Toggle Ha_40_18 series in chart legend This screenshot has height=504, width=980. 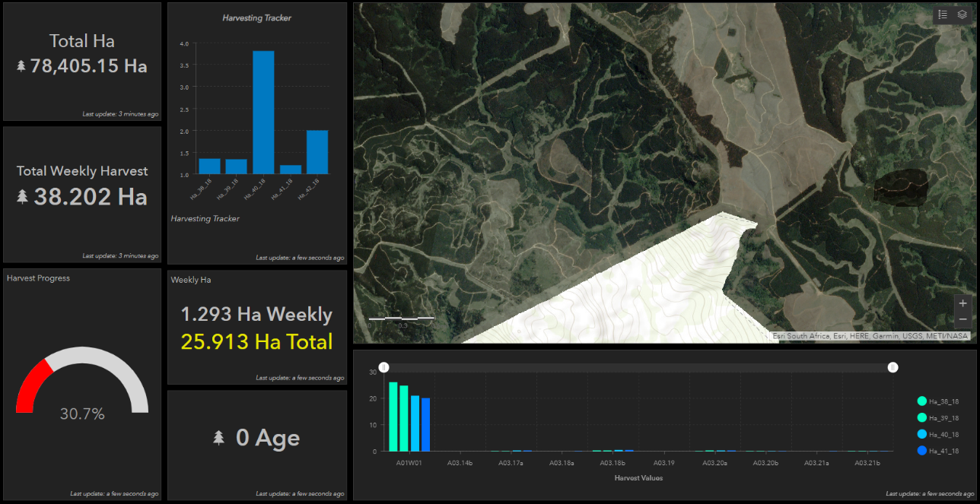pyautogui.click(x=922, y=434)
